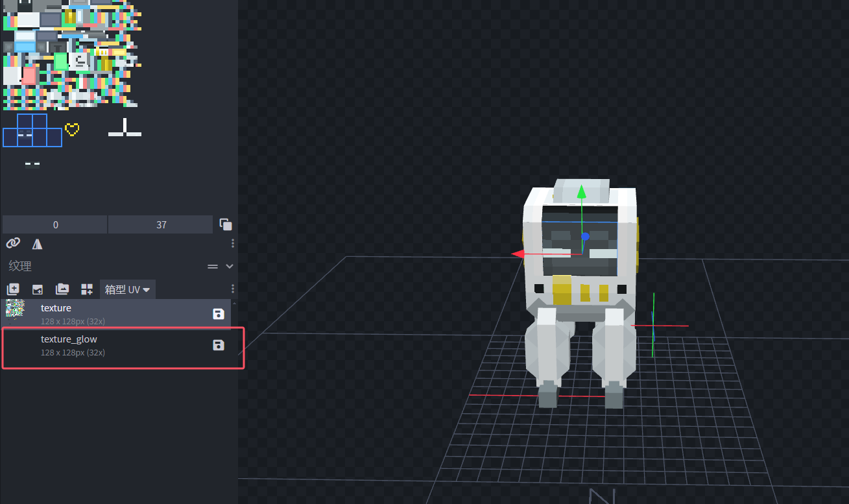Click the chain link icon in UV panel
The height and width of the screenshot is (504, 849).
tap(13, 243)
